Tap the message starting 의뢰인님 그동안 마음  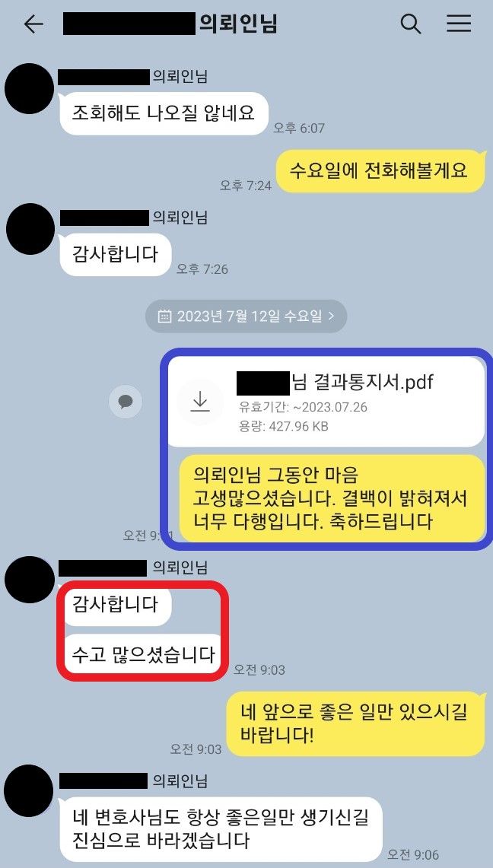332,498
